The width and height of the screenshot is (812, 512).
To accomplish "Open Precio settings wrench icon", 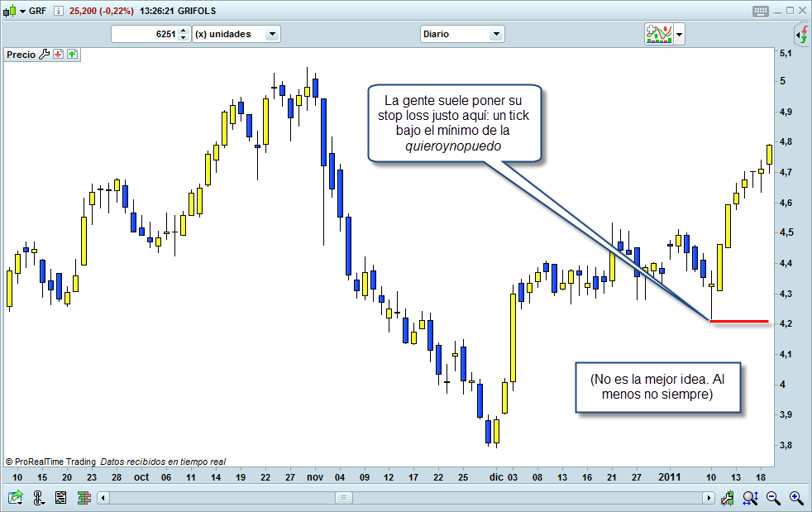I will click(x=45, y=55).
